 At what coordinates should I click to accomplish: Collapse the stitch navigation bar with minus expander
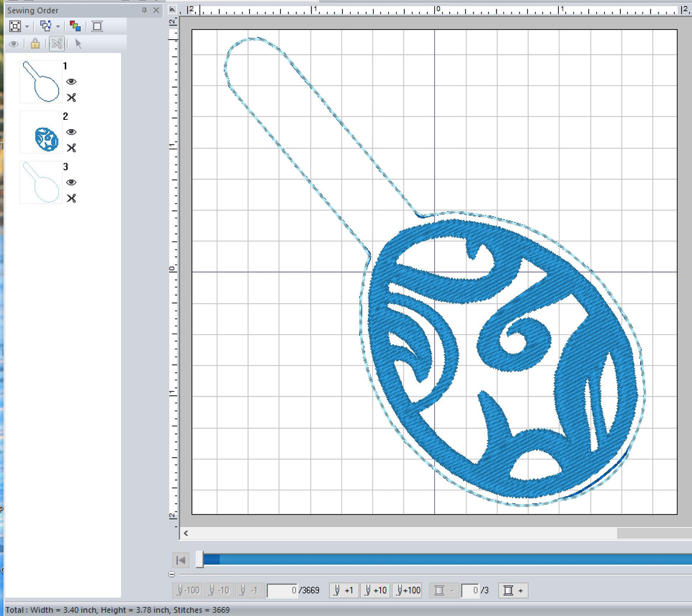click(172, 573)
